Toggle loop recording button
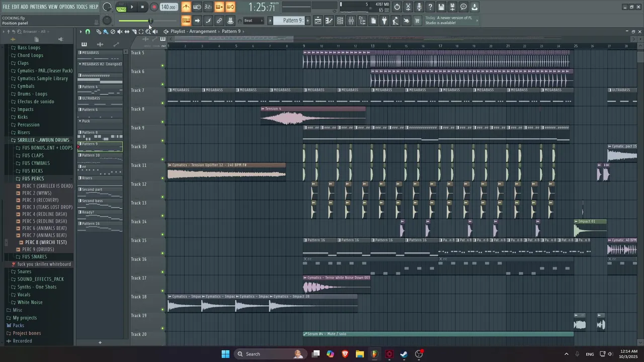 (230, 7)
